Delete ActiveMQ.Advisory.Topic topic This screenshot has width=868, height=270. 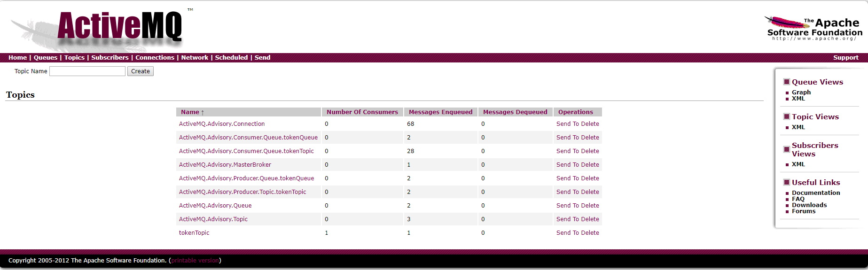(590, 219)
